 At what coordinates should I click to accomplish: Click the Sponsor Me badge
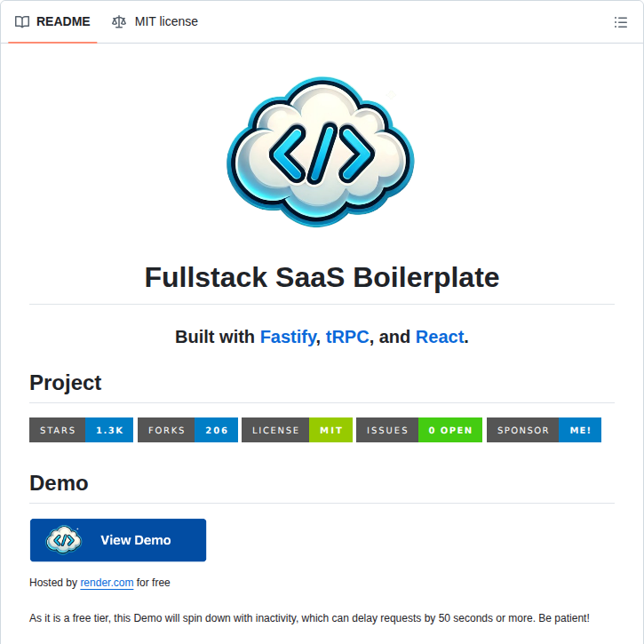(x=544, y=430)
